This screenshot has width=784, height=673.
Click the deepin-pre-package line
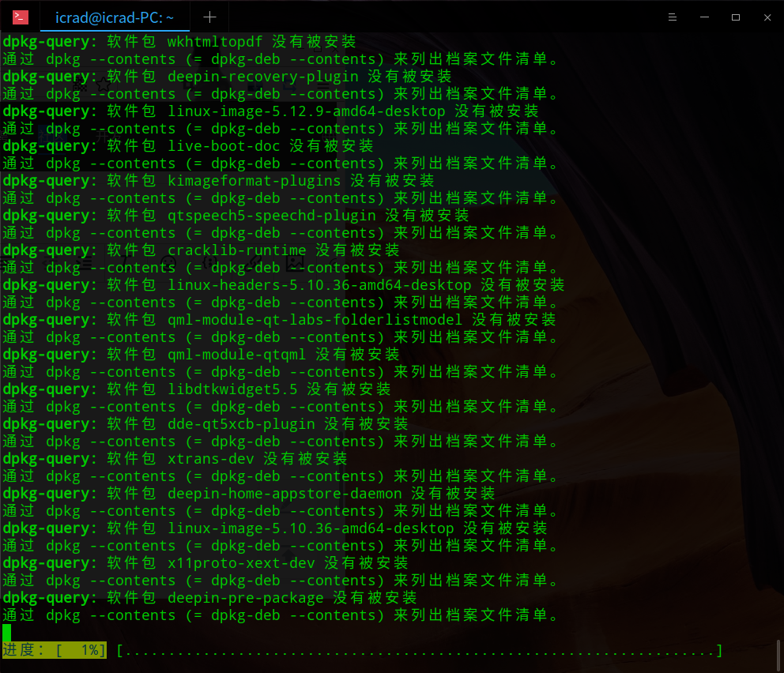(209, 597)
